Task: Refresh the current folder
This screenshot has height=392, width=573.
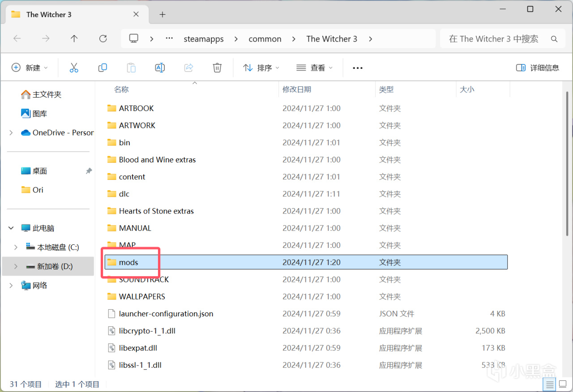Action: coord(103,38)
